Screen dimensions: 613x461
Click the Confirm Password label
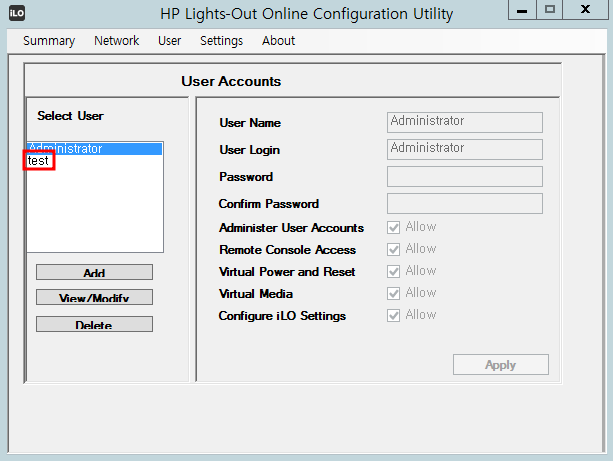coord(269,204)
